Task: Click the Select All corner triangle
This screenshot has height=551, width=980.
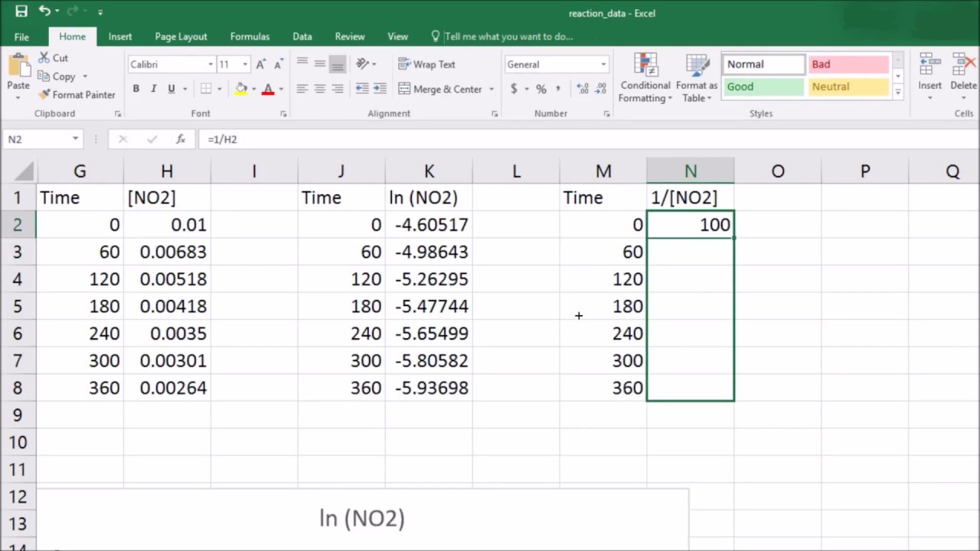Action: pyautogui.click(x=23, y=171)
